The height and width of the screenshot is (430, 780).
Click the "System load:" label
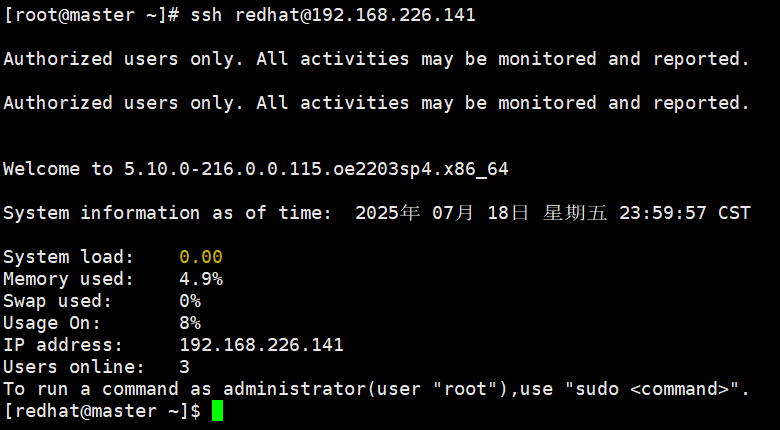[69, 257]
